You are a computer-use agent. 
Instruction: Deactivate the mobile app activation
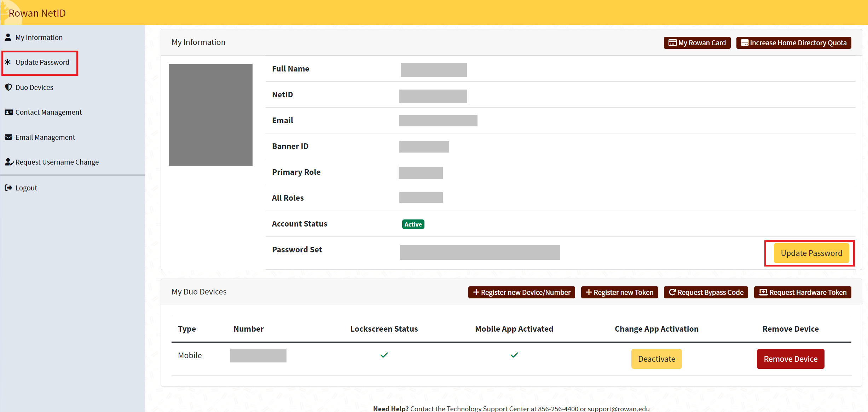656,359
